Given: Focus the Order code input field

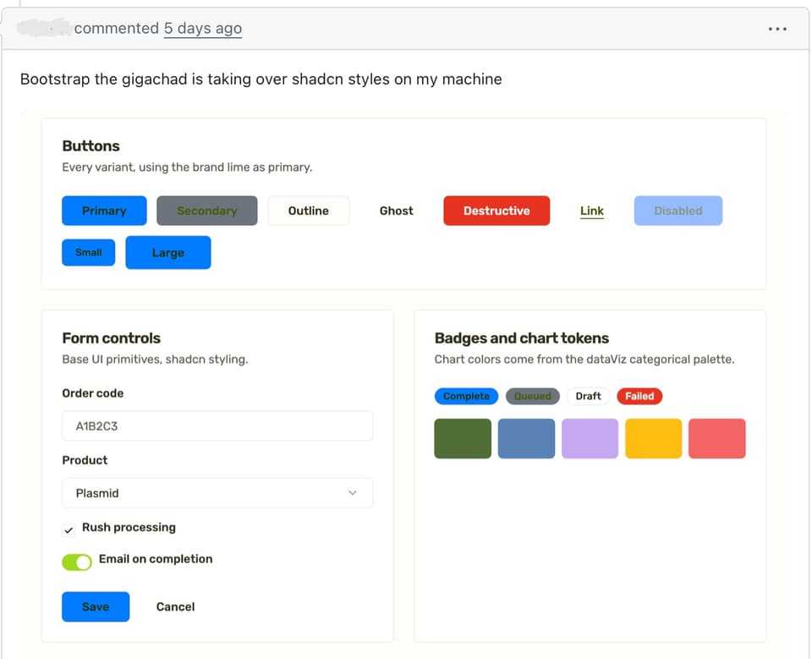Looking at the screenshot, I should (x=217, y=426).
